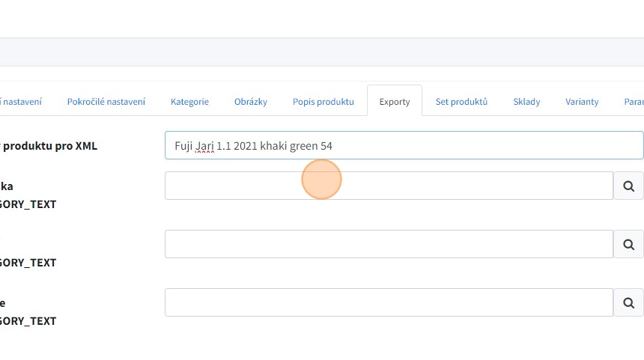
Task: Click into the second empty category text field
Action: [389, 244]
